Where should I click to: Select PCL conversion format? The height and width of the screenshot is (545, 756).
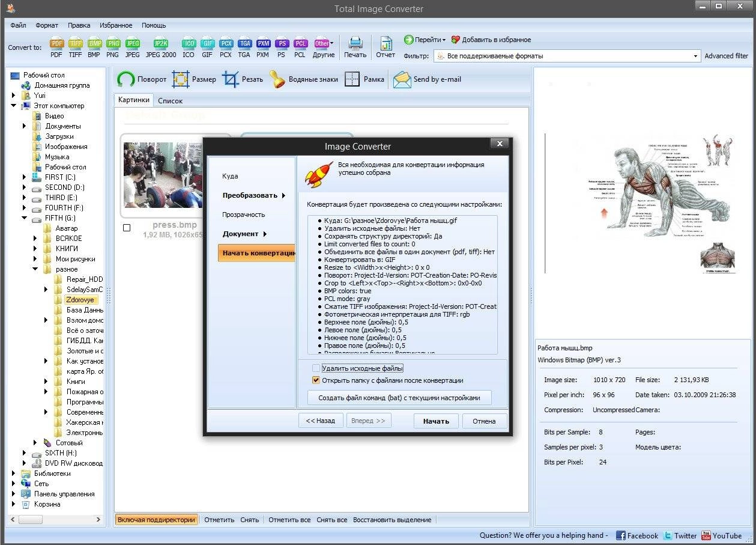pos(300,48)
